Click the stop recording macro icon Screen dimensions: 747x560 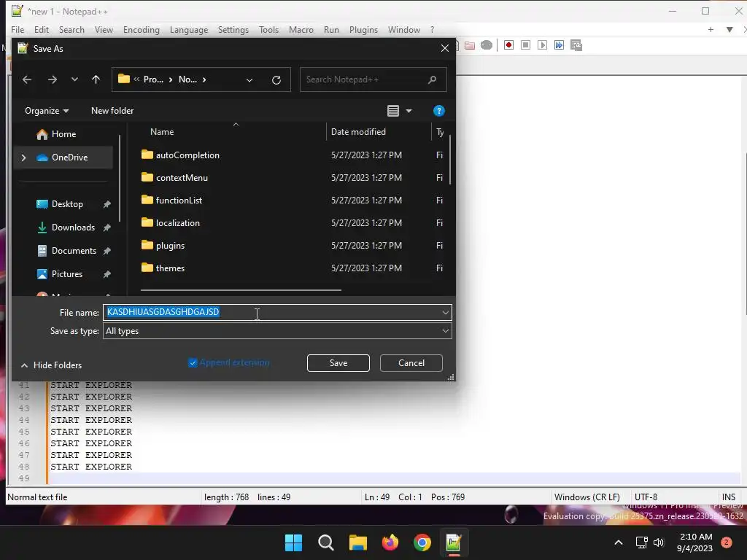(525, 45)
